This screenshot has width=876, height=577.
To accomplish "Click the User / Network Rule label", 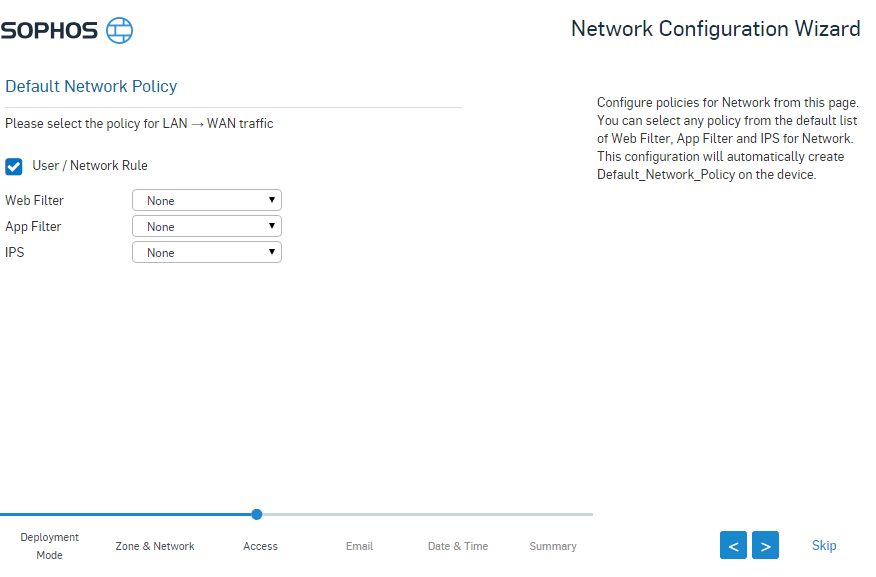I will [x=90, y=165].
